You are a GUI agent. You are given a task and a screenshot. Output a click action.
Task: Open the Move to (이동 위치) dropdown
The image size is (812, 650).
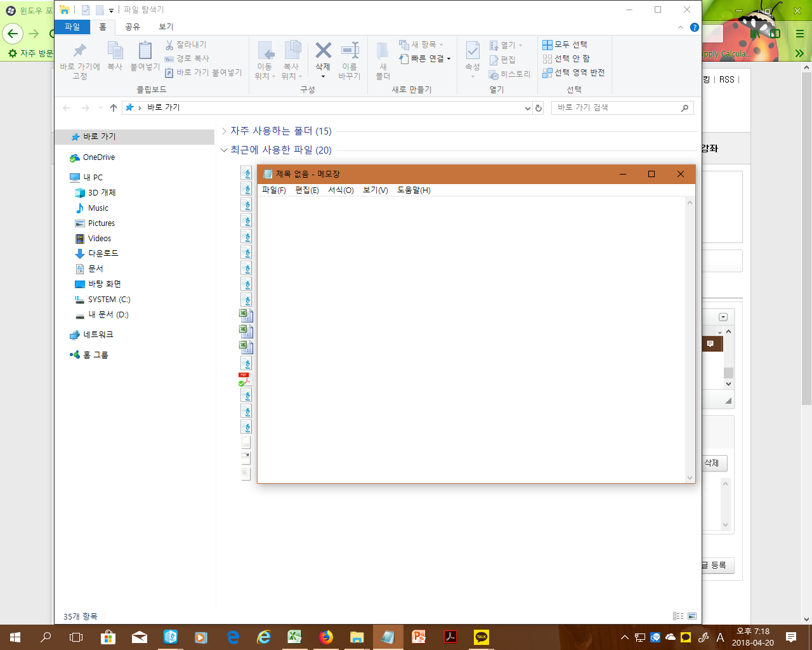[273, 77]
